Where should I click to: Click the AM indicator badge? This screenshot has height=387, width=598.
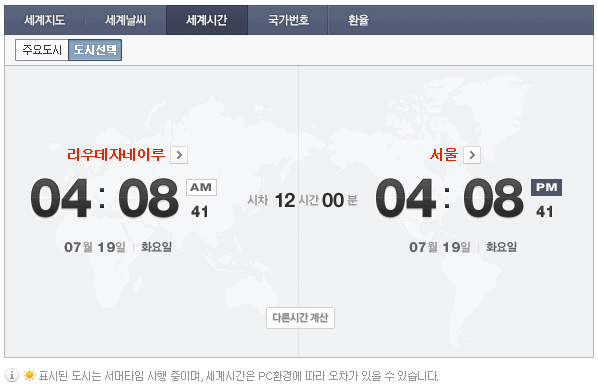(x=201, y=187)
